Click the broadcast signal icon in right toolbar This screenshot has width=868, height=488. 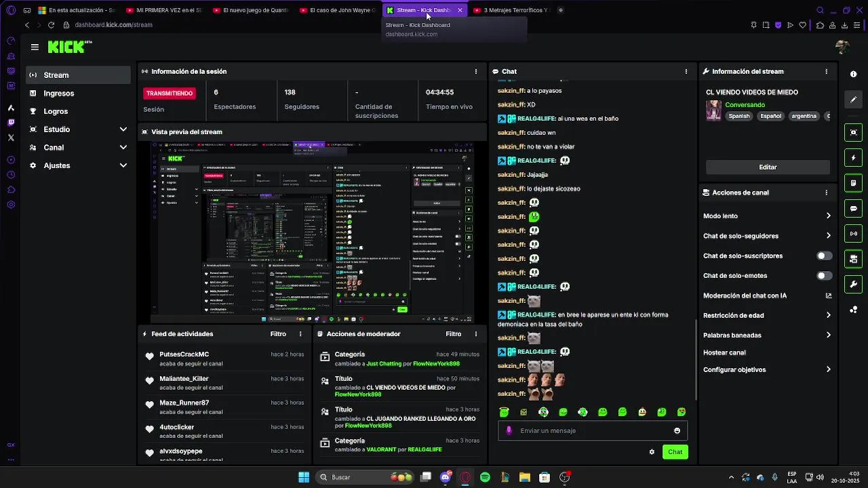tap(853, 234)
